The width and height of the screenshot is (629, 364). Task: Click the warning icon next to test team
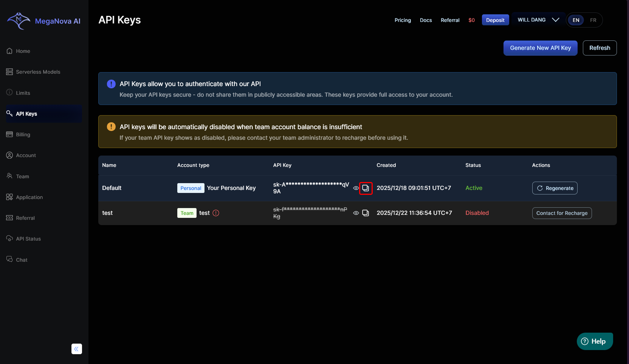click(216, 213)
